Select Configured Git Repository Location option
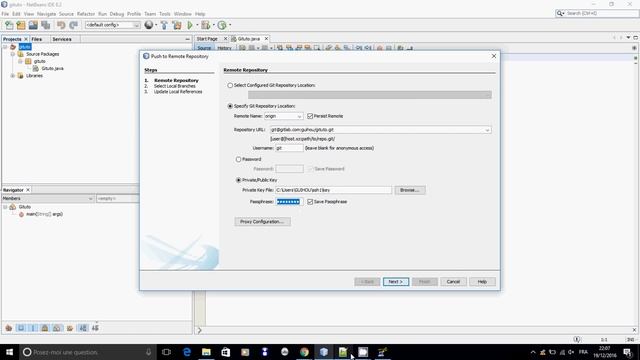This screenshot has width=640, height=360. pos(230,85)
